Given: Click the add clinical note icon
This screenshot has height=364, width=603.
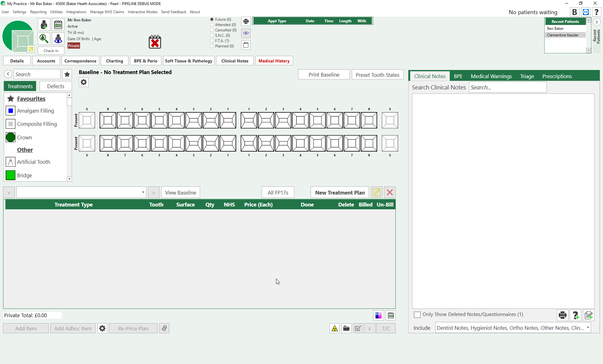Looking at the screenshot, I should coord(589,315).
